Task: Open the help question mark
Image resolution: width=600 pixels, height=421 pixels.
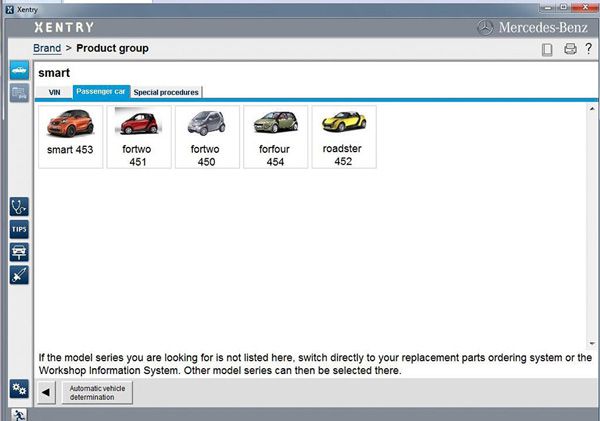Action: [589, 48]
